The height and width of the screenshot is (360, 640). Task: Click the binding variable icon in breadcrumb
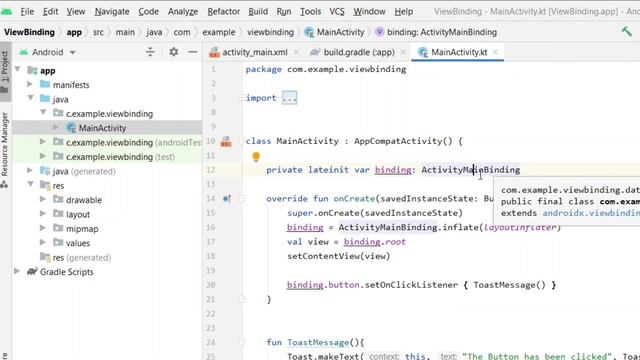coord(379,32)
